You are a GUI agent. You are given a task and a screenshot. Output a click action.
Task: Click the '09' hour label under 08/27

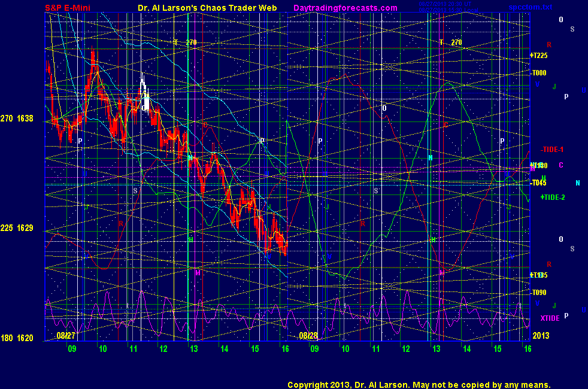[72, 349]
